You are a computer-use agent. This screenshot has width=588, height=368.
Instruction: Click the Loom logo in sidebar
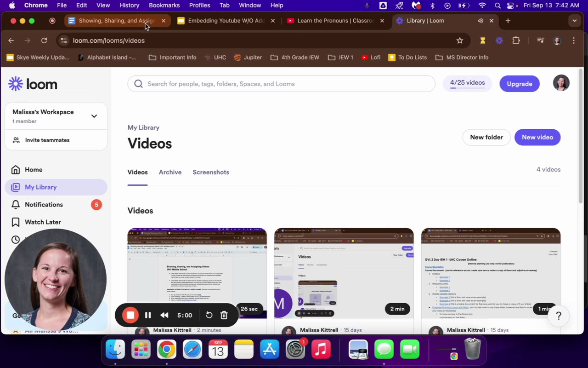[33, 84]
